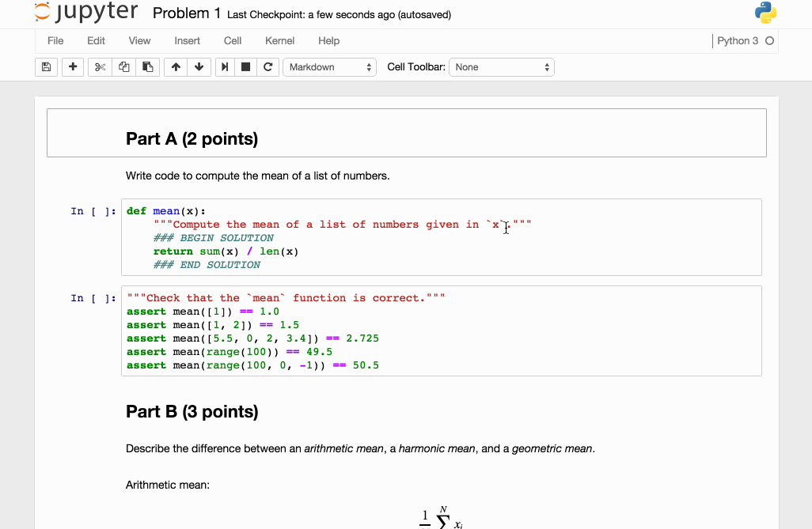This screenshot has height=529, width=812.
Task: Interrupt the kernel with the stop icon
Action: [246, 67]
